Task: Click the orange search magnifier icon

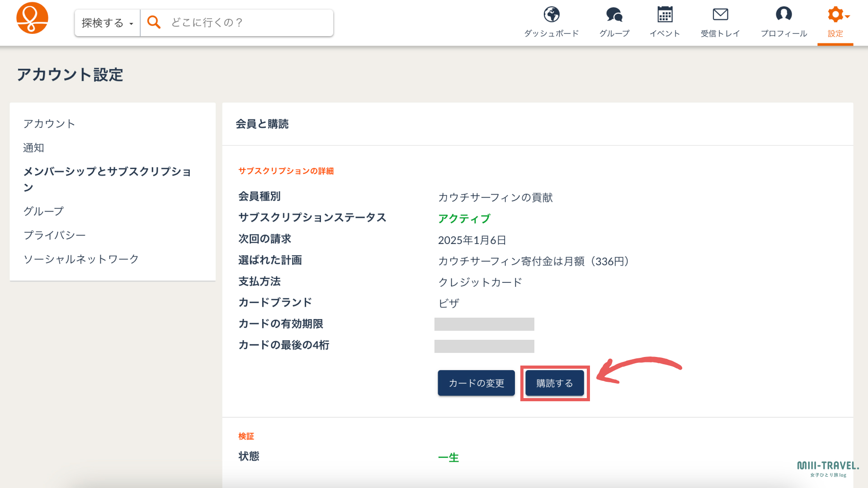Action: pos(154,22)
